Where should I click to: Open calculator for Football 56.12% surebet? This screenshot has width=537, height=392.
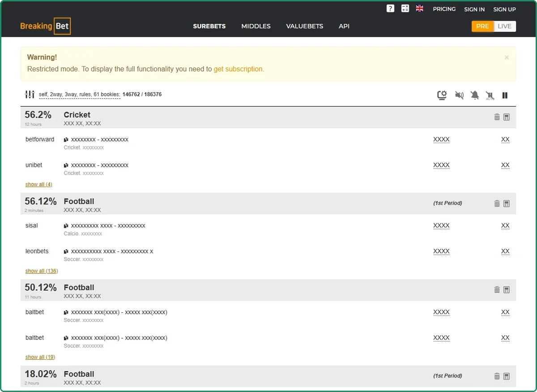[507, 203]
